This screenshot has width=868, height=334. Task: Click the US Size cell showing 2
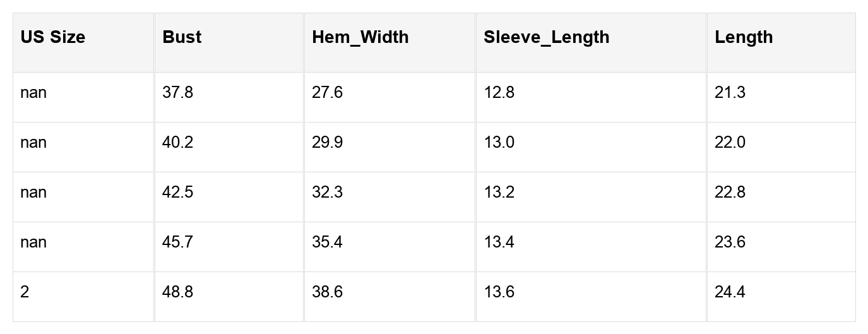click(25, 292)
